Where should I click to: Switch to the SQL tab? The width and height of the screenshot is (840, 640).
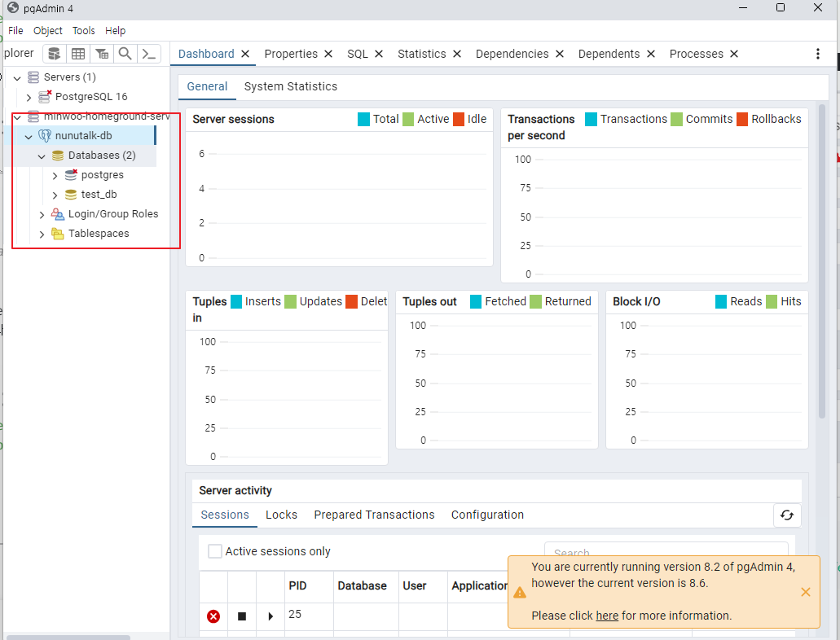tap(358, 54)
